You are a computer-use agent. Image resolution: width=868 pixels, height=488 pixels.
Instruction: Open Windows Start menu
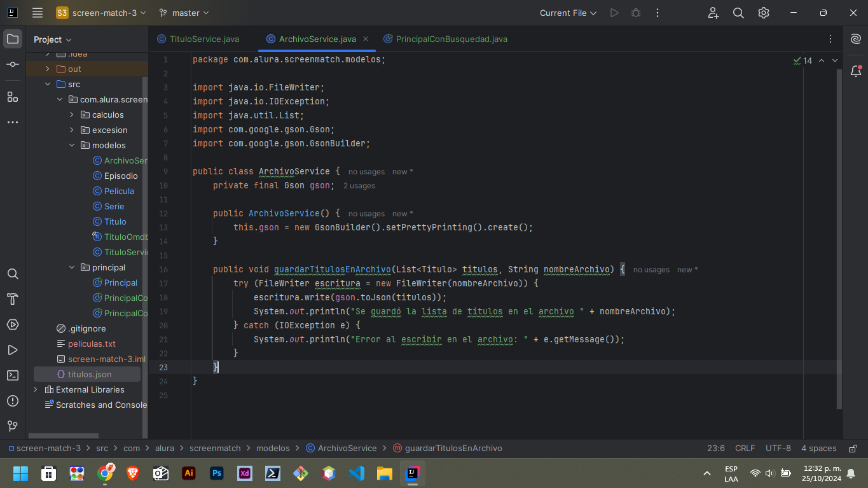click(x=21, y=473)
